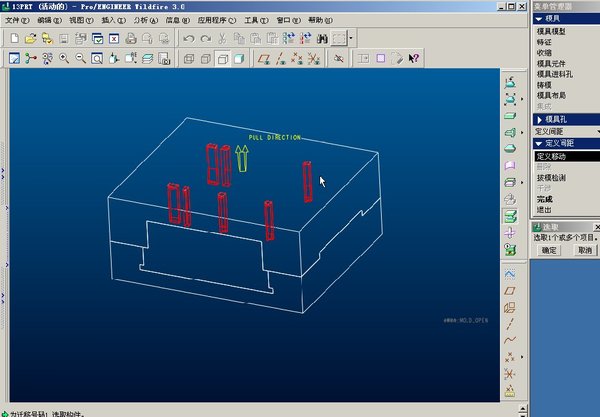Click the new file icon
This screenshot has width=600, height=417.
coord(15,38)
